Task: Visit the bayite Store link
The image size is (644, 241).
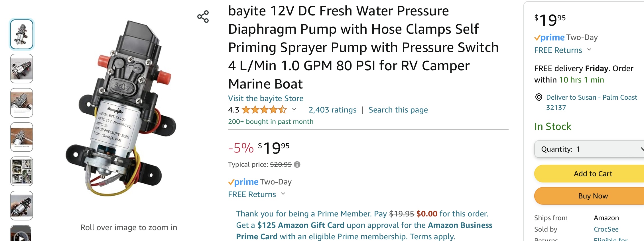Action: pos(266,99)
